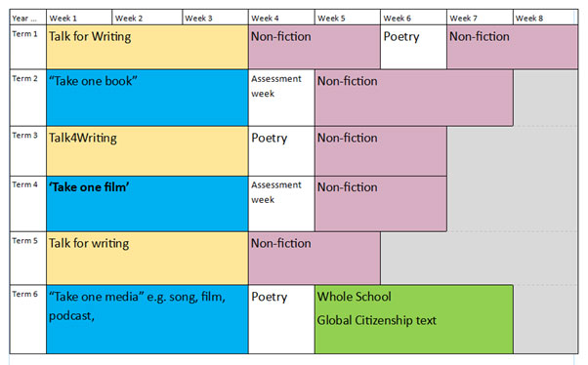
Task: Select the Week 1 column header
Action: 79,18
